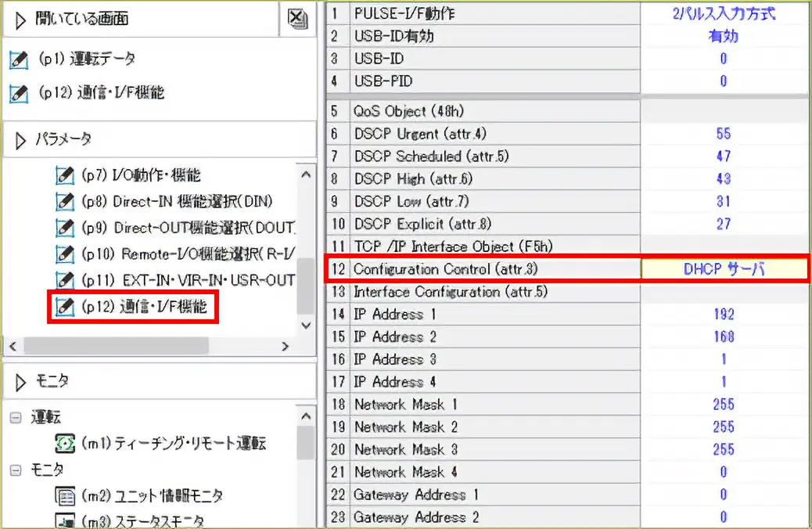Viewport: 812px width, 529px height.
Task: Open (m2) ユニット情報モニタ
Action: [153, 496]
